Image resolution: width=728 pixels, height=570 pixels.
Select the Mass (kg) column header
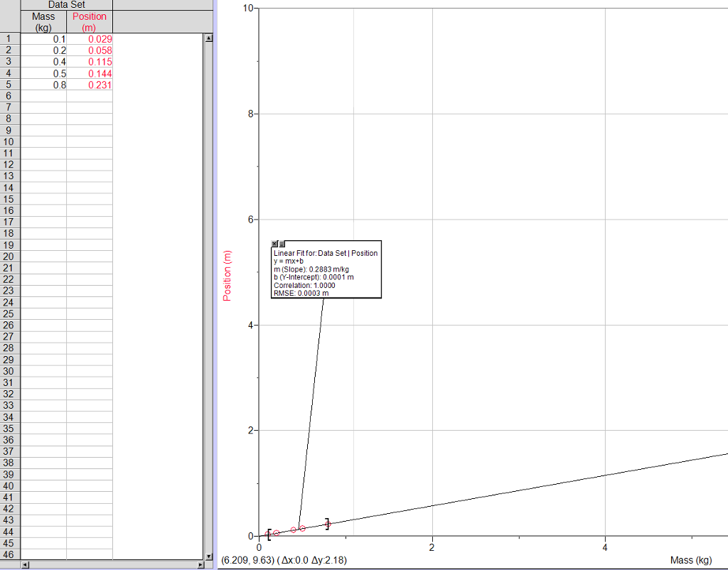click(43, 21)
